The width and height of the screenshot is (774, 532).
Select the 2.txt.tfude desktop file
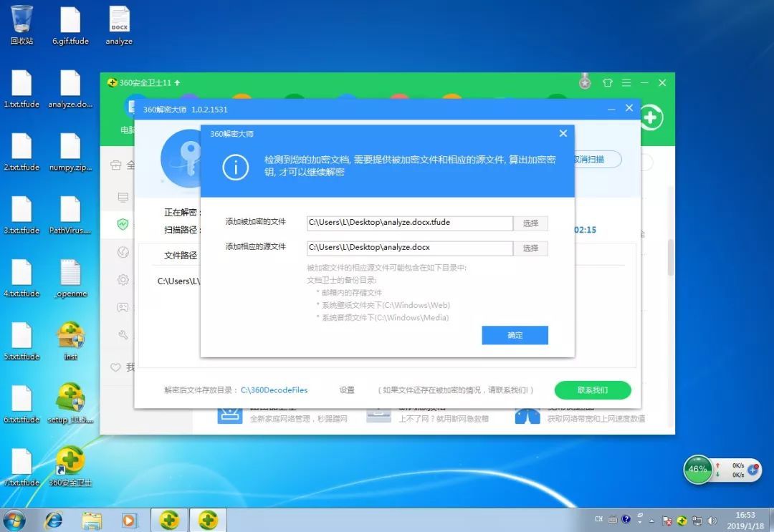[21, 151]
